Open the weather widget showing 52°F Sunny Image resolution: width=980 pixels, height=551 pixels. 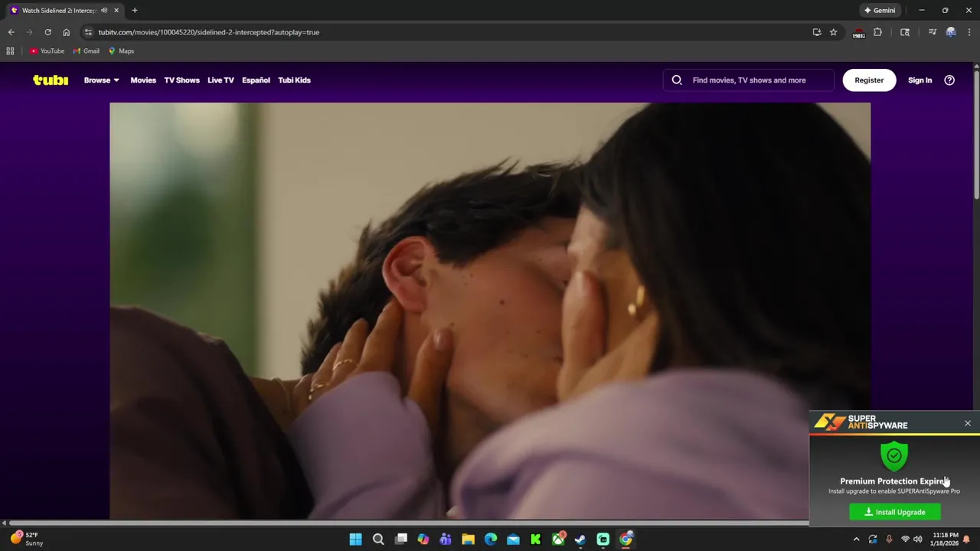(27, 539)
